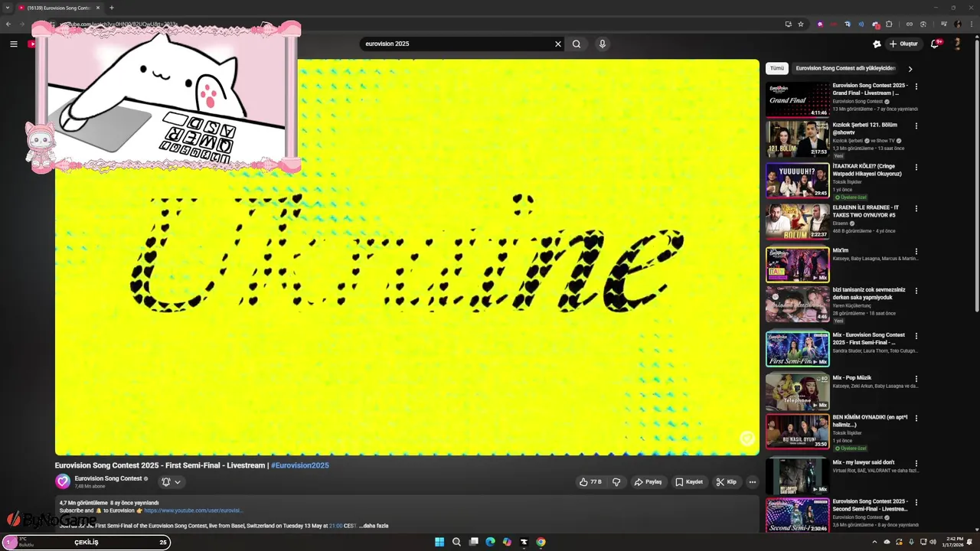Open BEN KİMİM OYNADIK video title
This screenshot has width=980, height=551.
point(870,421)
